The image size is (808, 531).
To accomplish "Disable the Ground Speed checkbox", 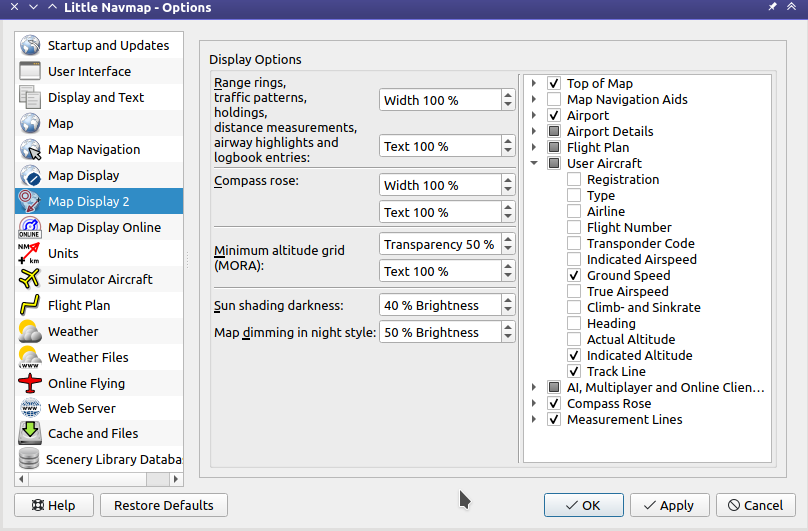I will pos(574,275).
